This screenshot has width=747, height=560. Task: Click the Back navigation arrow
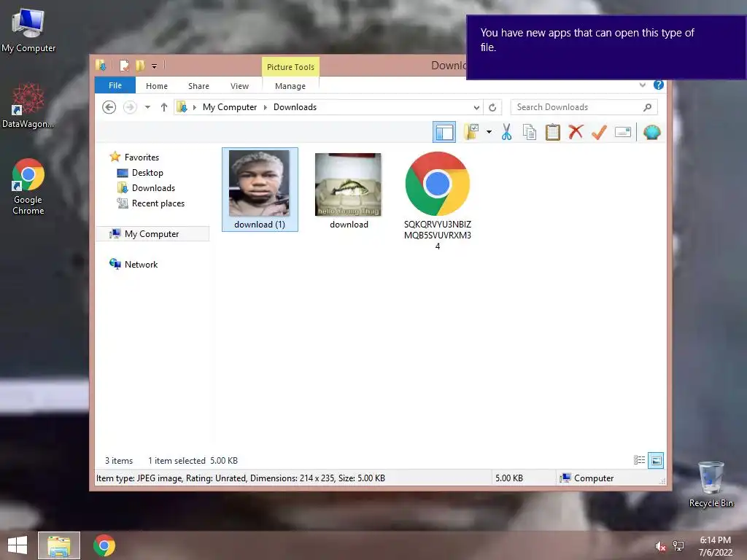(x=109, y=107)
